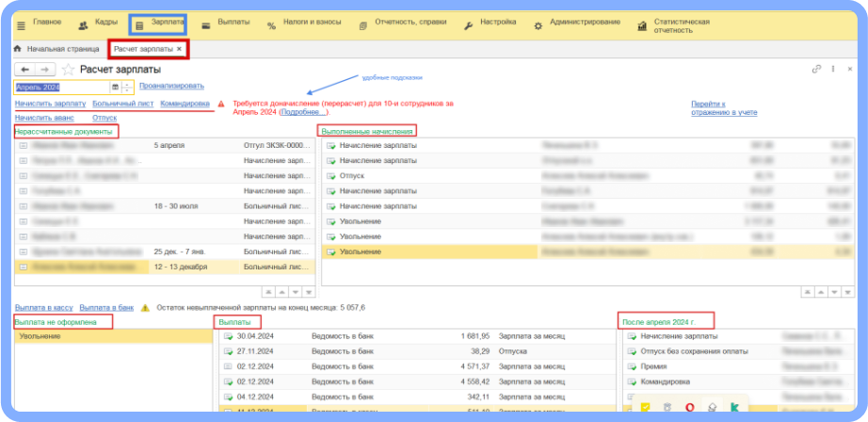This screenshot has height=422, width=868.
Task: Add page to favorites with star icon
Action: [x=68, y=70]
